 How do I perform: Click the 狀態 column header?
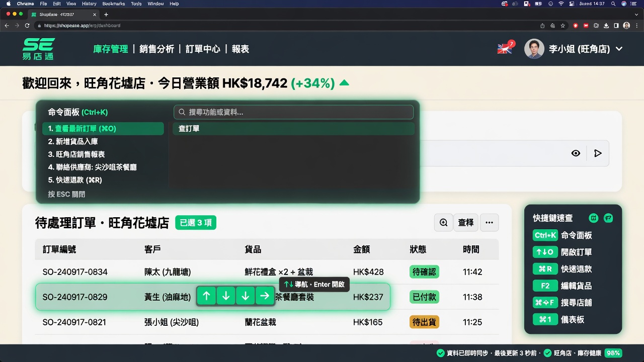(418, 249)
